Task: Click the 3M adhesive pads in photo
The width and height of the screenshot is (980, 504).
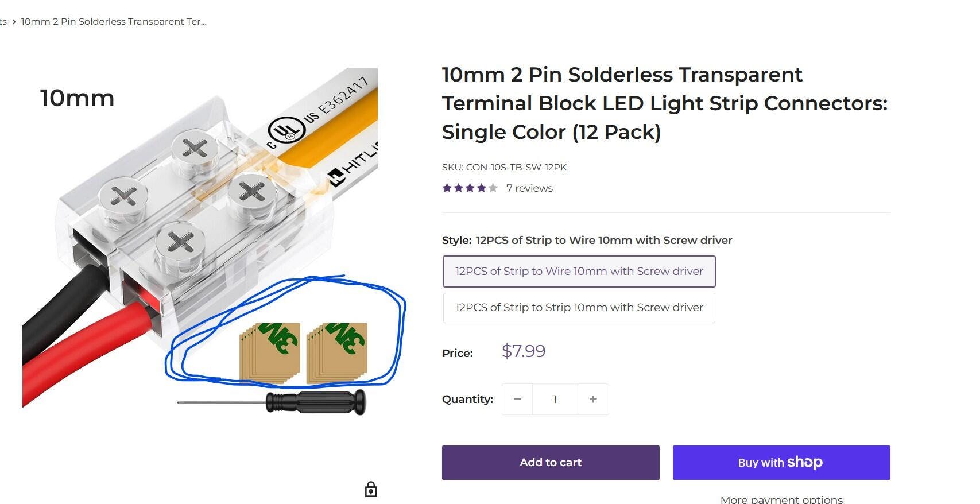Action: point(303,352)
